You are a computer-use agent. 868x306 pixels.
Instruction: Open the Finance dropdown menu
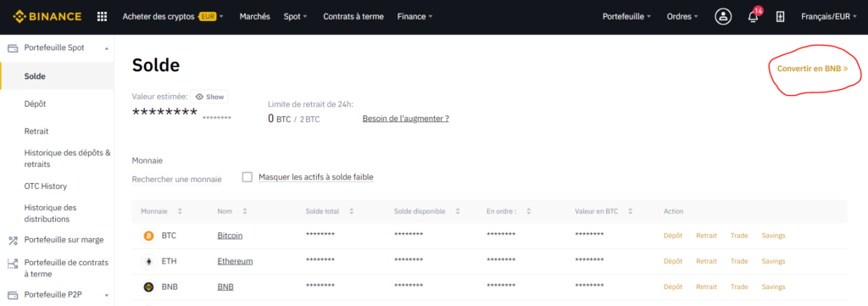415,17
